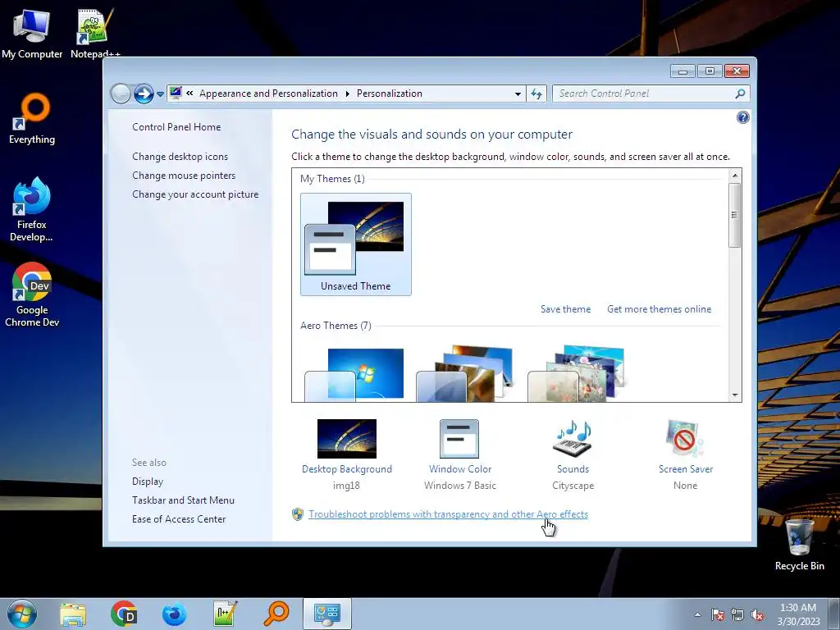Select the third Aero theme with flowers
This screenshot has height=630, width=840.
(577, 374)
